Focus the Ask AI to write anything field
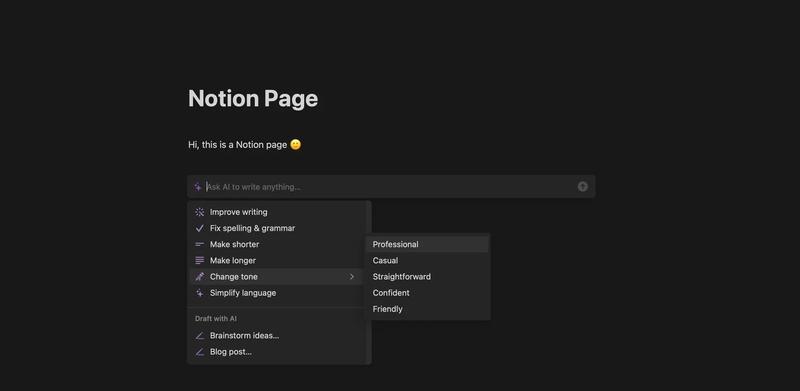Screen dimensions: 800x391 coord(390,187)
